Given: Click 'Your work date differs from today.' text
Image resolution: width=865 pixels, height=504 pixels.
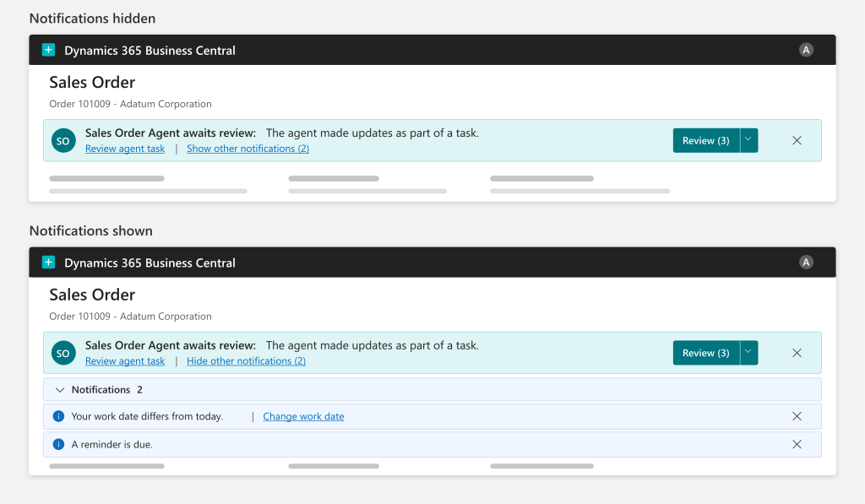Looking at the screenshot, I should pos(147,416).
